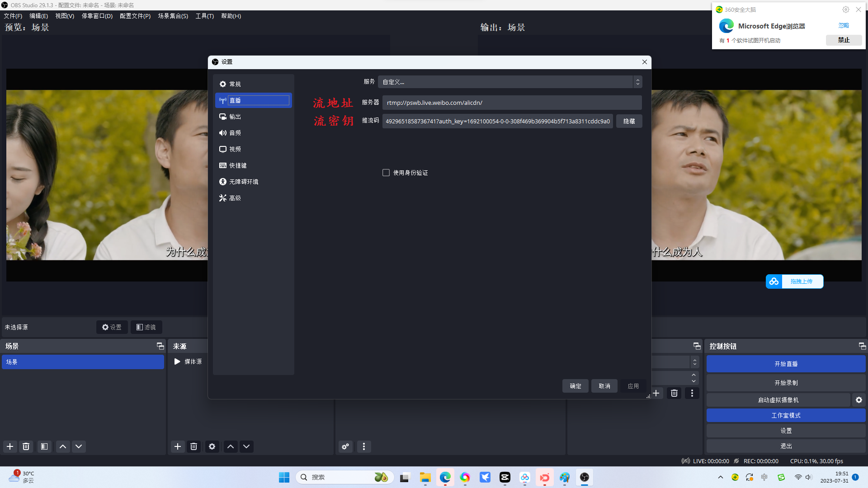Move the 媒体源 source up with the arrow icon
Screen dimensions: 868x488
230,446
